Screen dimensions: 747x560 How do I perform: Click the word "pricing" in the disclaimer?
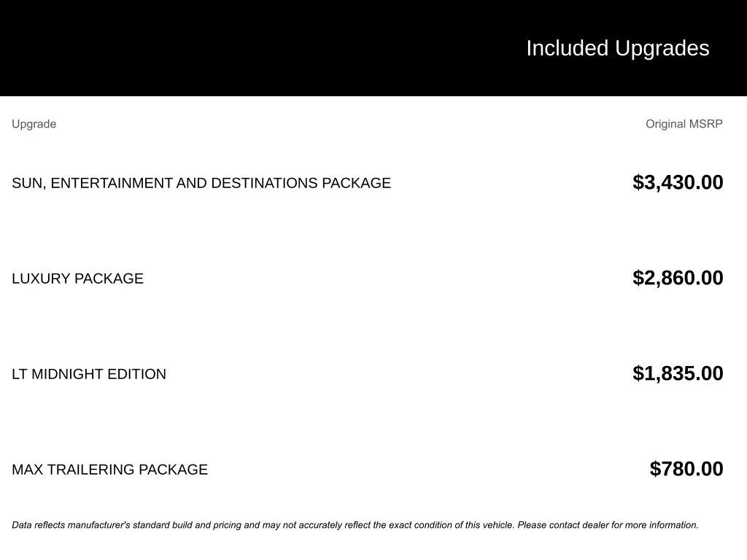pyautogui.click(x=227, y=525)
